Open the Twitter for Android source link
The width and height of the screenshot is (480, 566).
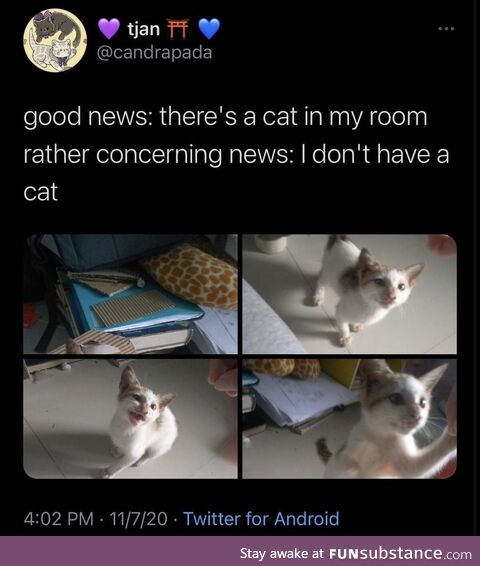coord(262,519)
